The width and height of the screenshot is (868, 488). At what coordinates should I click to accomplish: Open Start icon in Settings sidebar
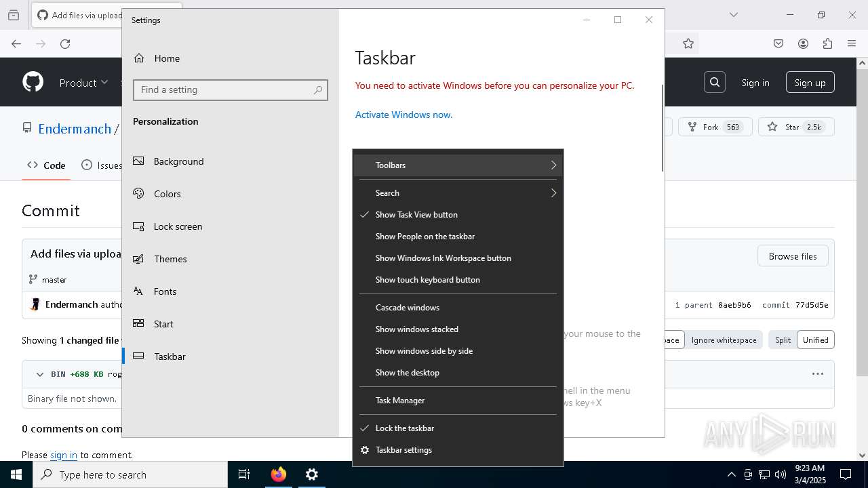coord(138,324)
